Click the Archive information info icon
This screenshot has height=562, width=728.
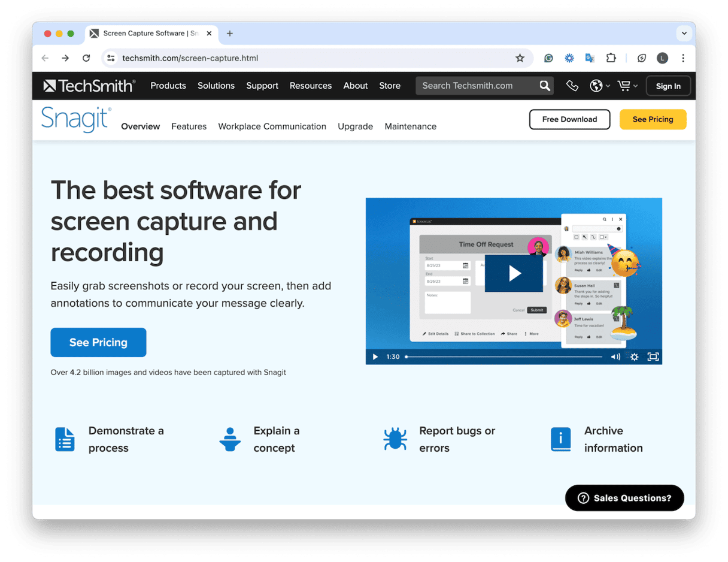click(560, 439)
